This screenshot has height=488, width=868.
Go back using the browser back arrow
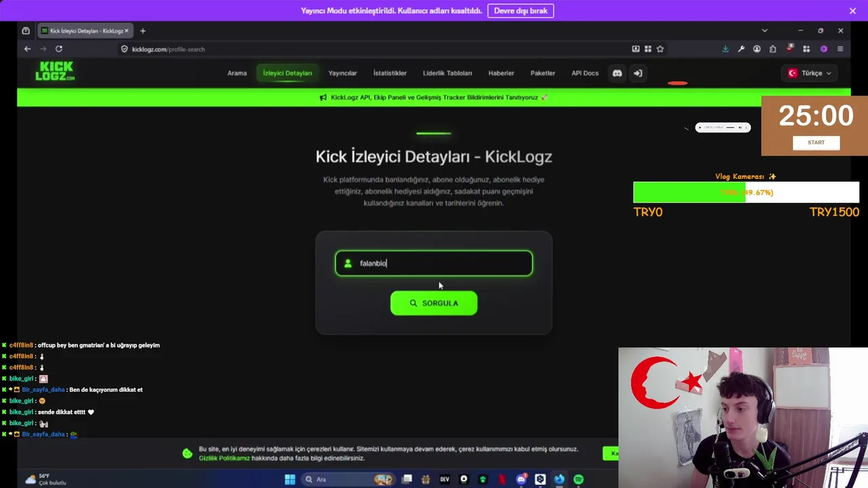[x=27, y=49]
